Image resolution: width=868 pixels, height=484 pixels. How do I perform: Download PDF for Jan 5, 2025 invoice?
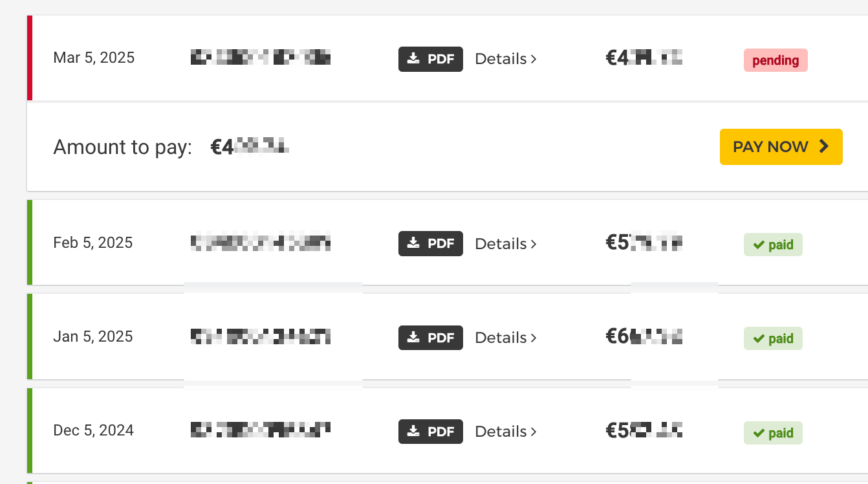430,338
